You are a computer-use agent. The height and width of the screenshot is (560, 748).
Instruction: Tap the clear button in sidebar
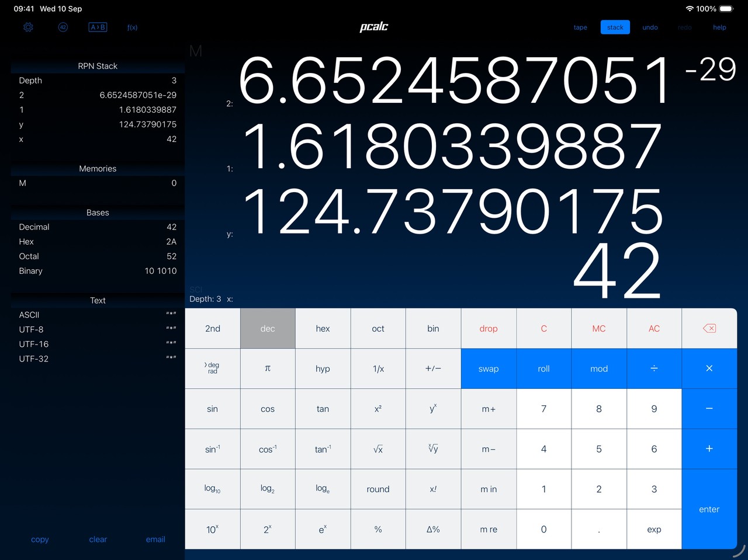[x=98, y=540]
